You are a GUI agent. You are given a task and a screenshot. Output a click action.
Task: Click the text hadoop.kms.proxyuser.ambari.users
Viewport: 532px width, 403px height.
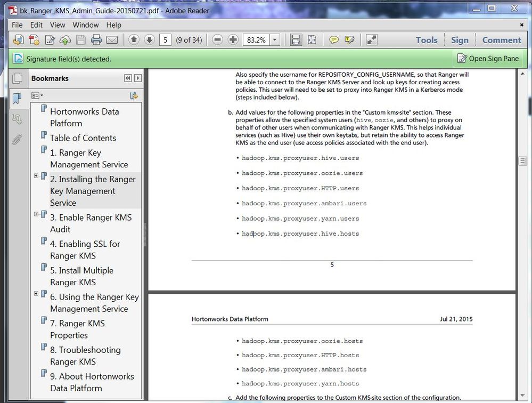(304, 204)
